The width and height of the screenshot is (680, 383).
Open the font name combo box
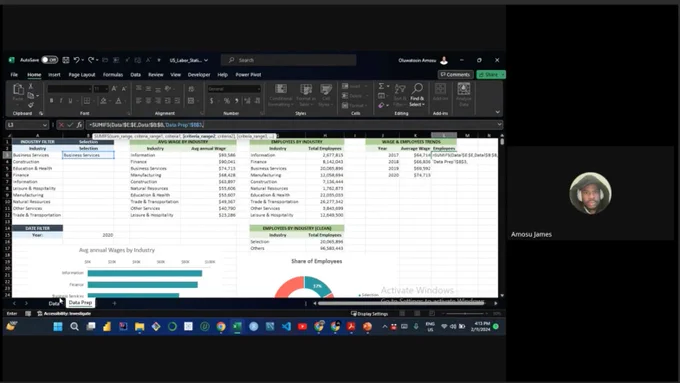point(69,89)
